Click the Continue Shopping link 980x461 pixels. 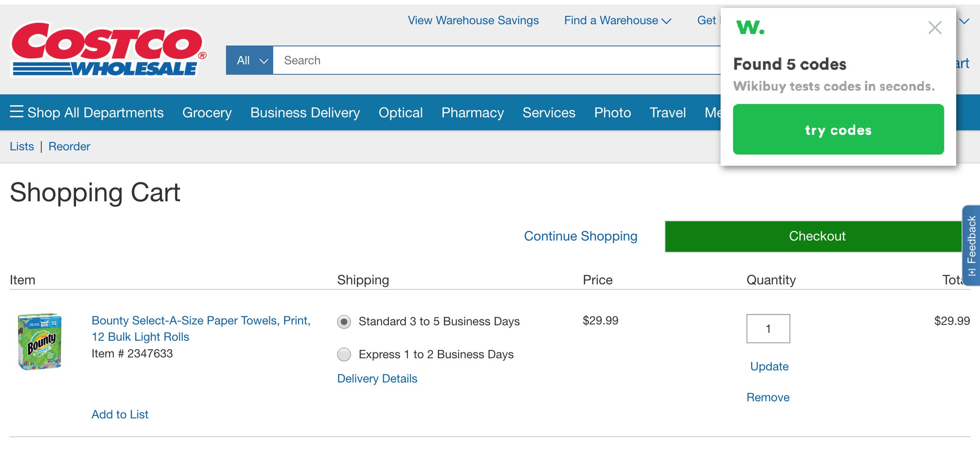coord(581,236)
